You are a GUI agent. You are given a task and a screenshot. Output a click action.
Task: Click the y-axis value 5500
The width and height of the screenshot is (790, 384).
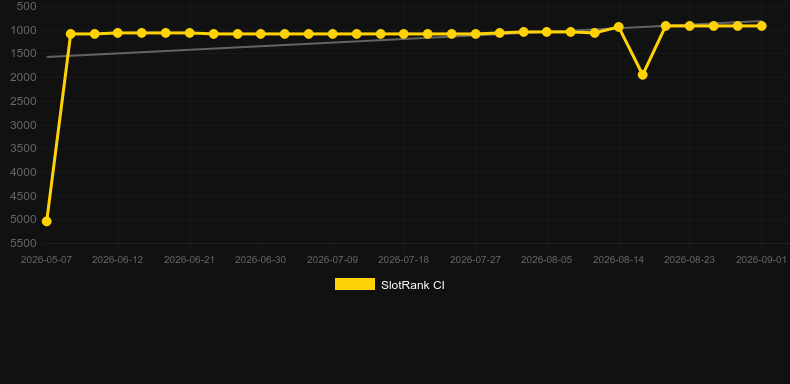24,243
